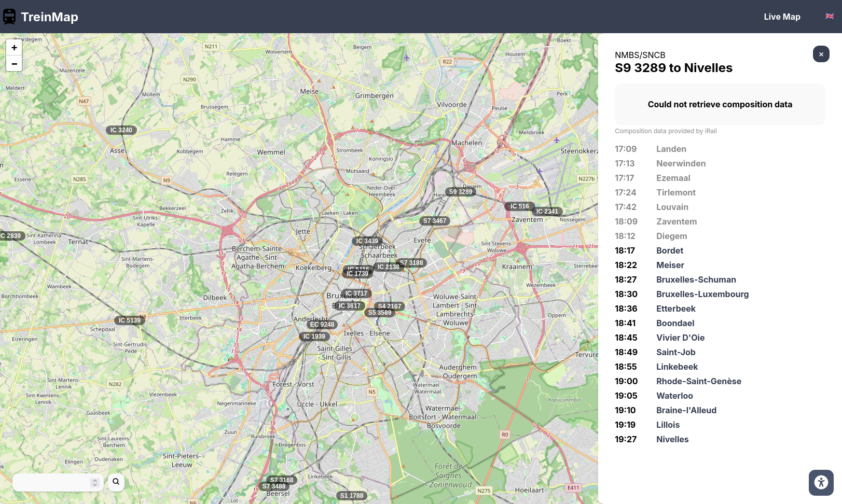Open the Live Map page
The height and width of the screenshot is (504, 842).
[x=782, y=17]
